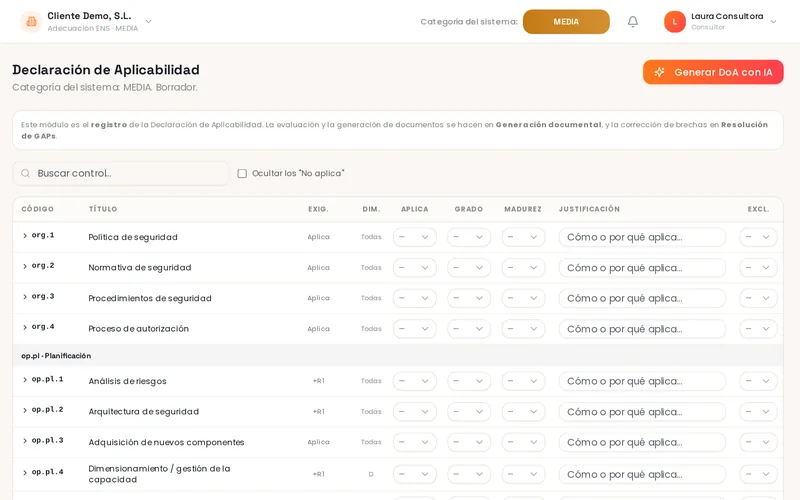Open Madurez dropdown for Política de seguridad
Viewport: 800px width, 500px height.
pyautogui.click(x=523, y=237)
